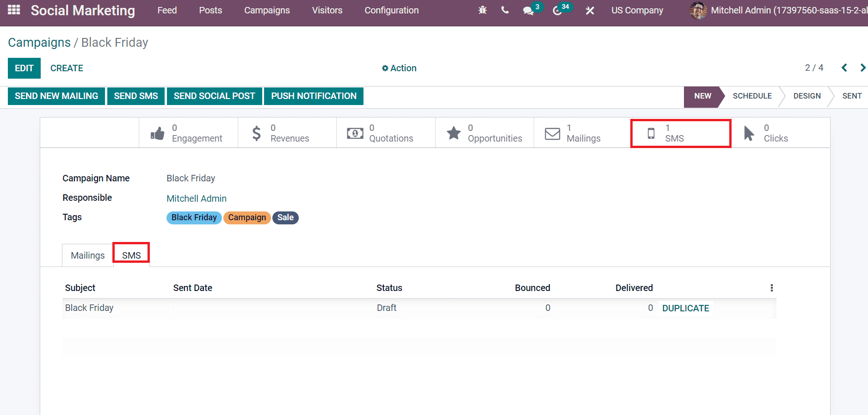Open the Visitors menu
The height and width of the screenshot is (415, 868).
327,10
